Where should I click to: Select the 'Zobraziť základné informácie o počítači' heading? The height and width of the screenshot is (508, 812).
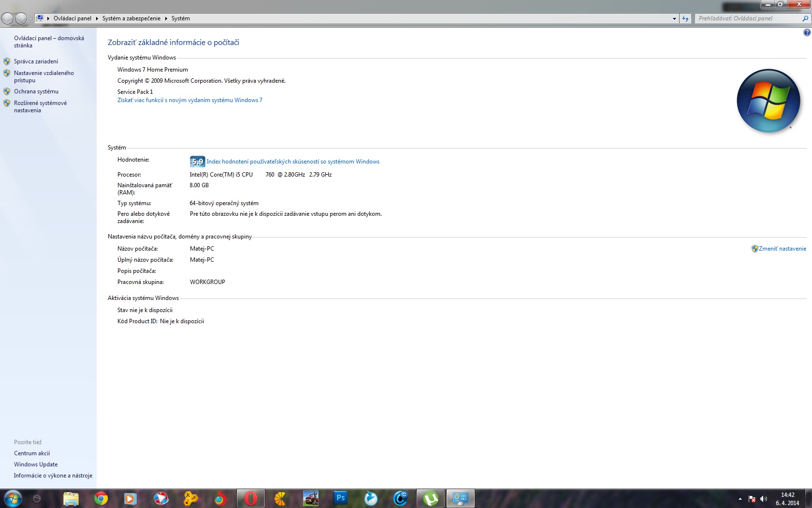(x=174, y=43)
